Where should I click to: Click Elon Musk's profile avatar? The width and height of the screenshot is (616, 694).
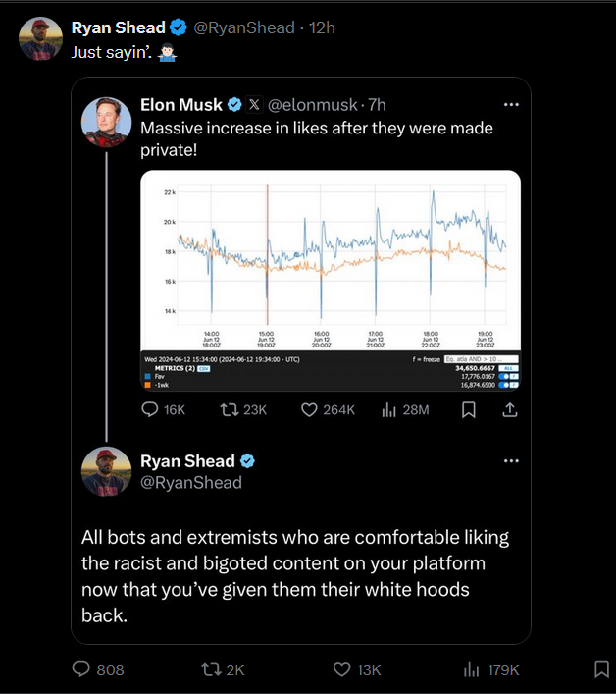pyautogui.click(x=107, y=122)
